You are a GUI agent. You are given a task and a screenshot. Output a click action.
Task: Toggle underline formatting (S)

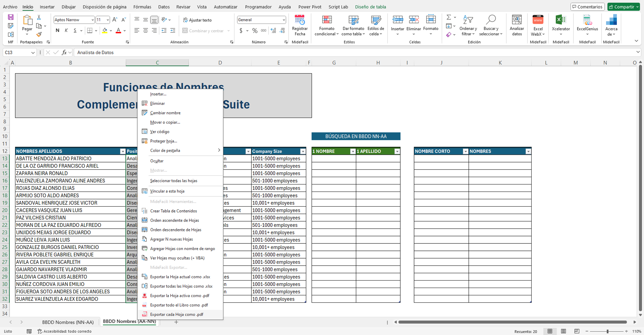tap(75, 31)
